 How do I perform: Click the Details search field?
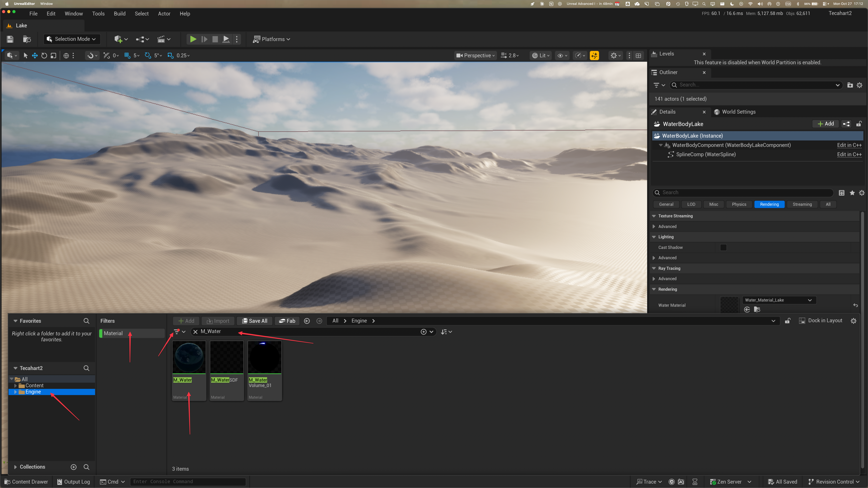pyautogui.click(x=743, y=193)
